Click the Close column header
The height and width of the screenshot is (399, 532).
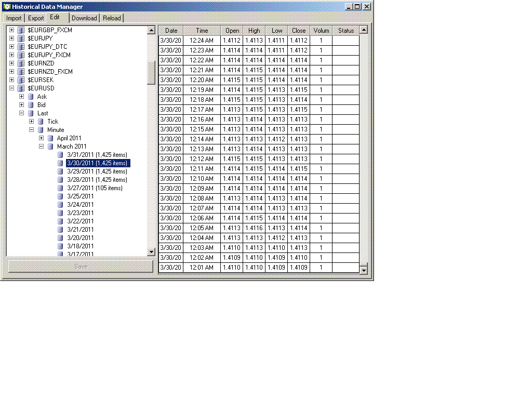click(299, 31)
